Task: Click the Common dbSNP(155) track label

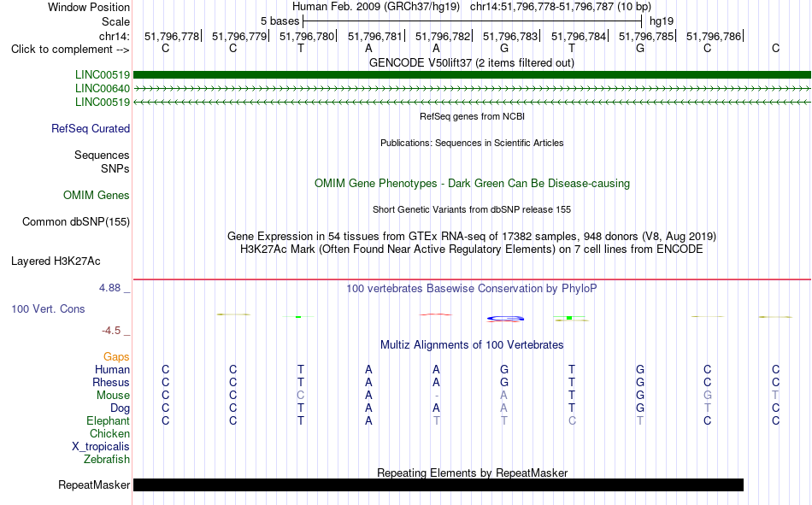Action: (x=75, y=221)
